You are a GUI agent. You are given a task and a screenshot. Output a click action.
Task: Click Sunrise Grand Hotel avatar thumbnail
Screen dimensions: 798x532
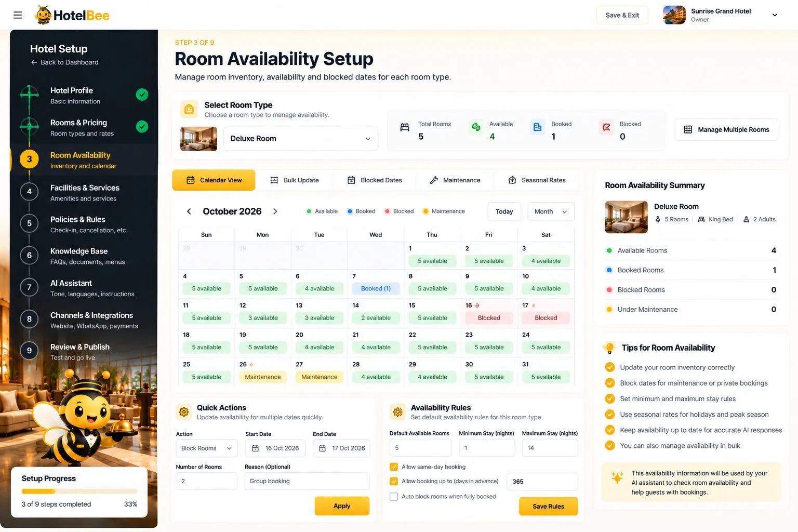click(674, 15)
